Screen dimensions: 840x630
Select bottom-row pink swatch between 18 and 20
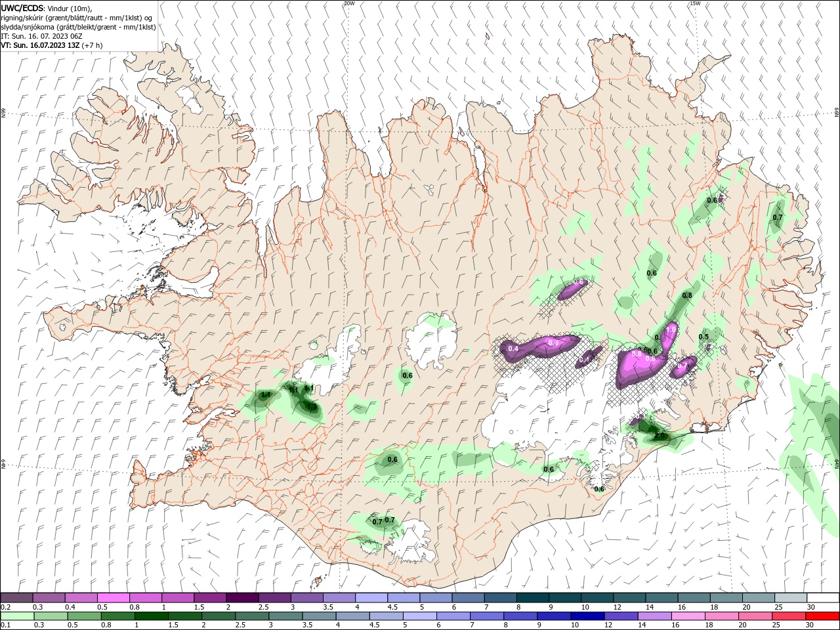click(721, 616)
